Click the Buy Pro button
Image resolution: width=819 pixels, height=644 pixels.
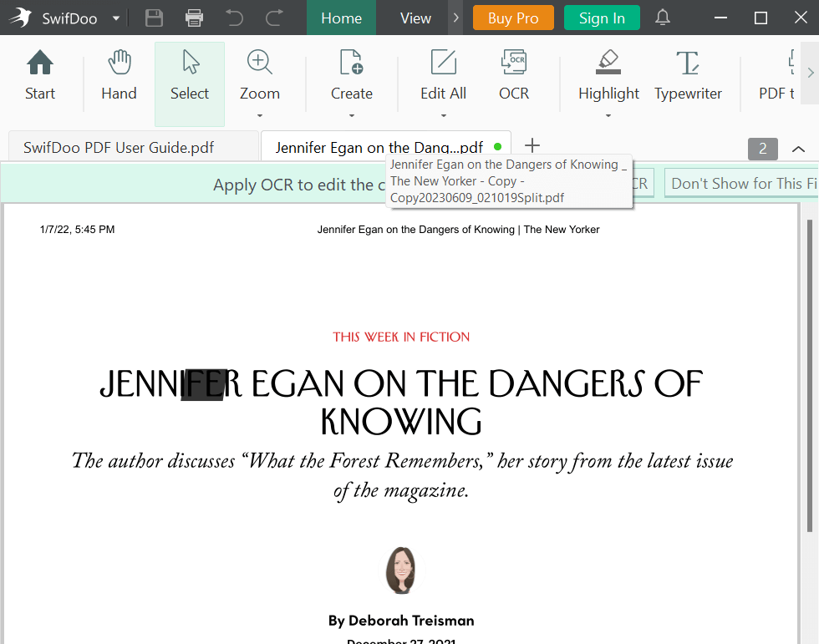click(513, 18)
